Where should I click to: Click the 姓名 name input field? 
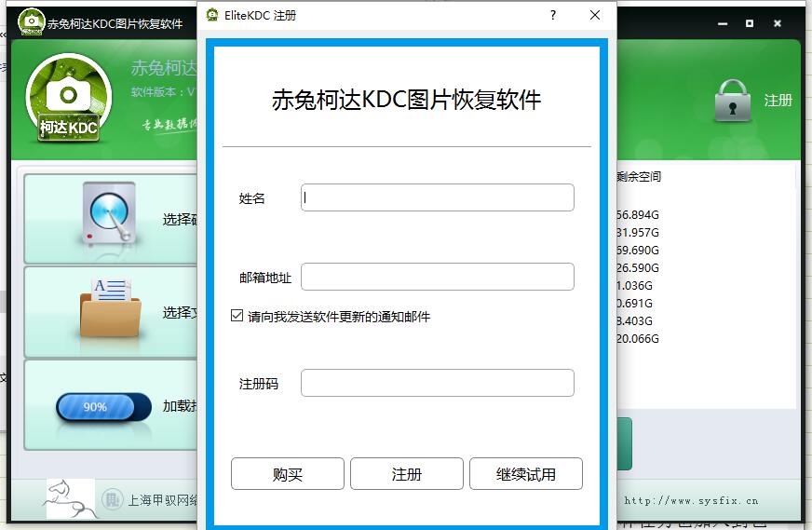pyautogui.click(x=437, y=197)
